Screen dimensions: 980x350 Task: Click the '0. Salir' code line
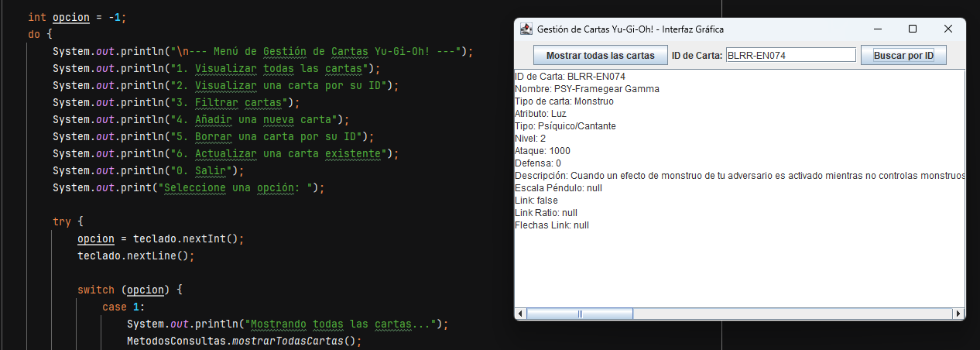[148, 170]
